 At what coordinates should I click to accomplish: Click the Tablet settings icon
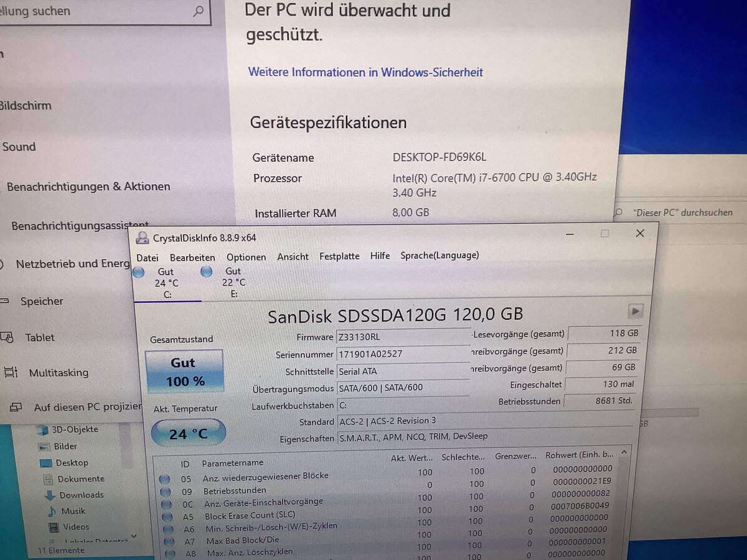pyautogui.click(x=7, y=338)
